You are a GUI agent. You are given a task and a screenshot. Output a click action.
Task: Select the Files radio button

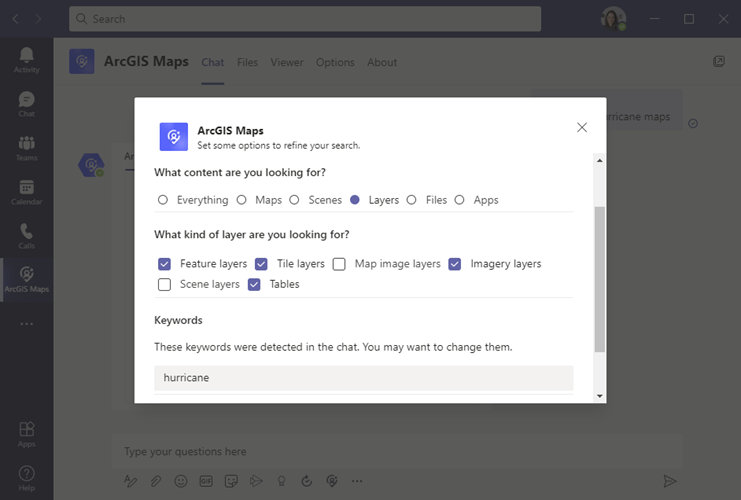tap(412, 200)
